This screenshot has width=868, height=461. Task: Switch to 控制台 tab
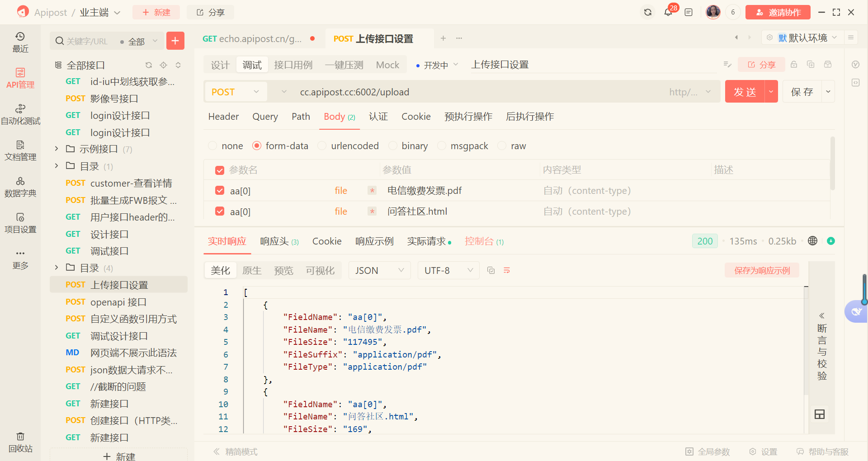[x=484, y=241]
